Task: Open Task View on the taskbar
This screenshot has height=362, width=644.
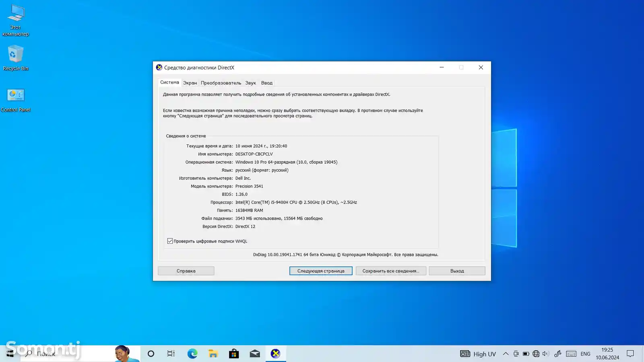Action: point(171,354)
